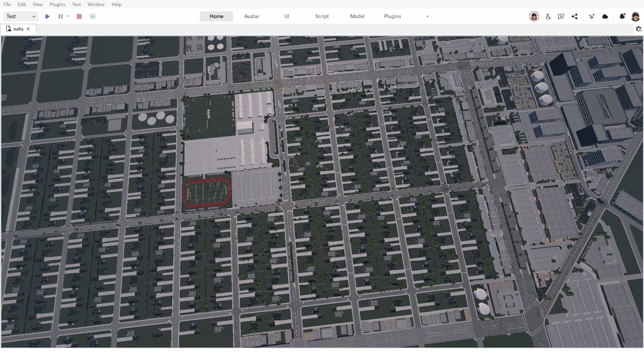
Task: Open the Plugins menu in menu bar
Action: tap(57, 4)
